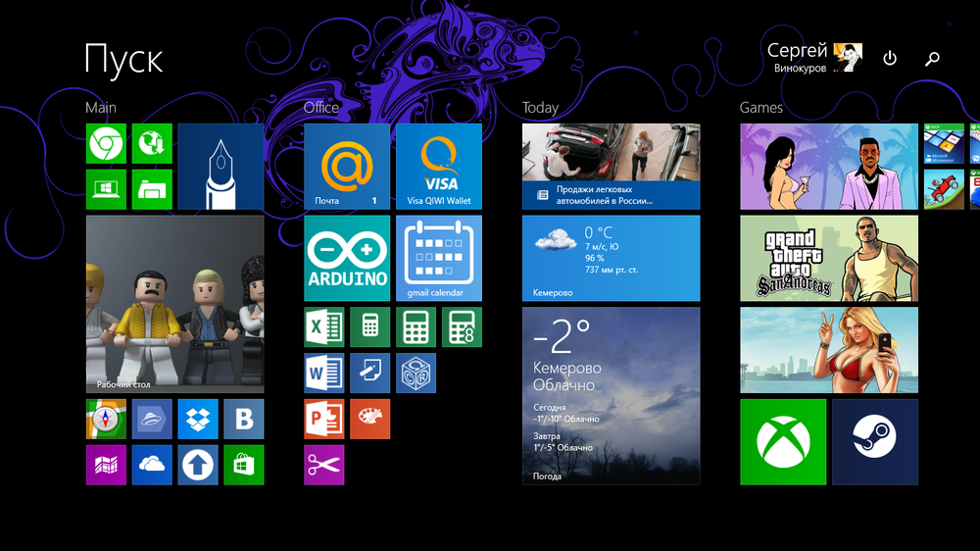Open the green Xbox tile
This screenshot has width=980, height=551.
(783, 442)
